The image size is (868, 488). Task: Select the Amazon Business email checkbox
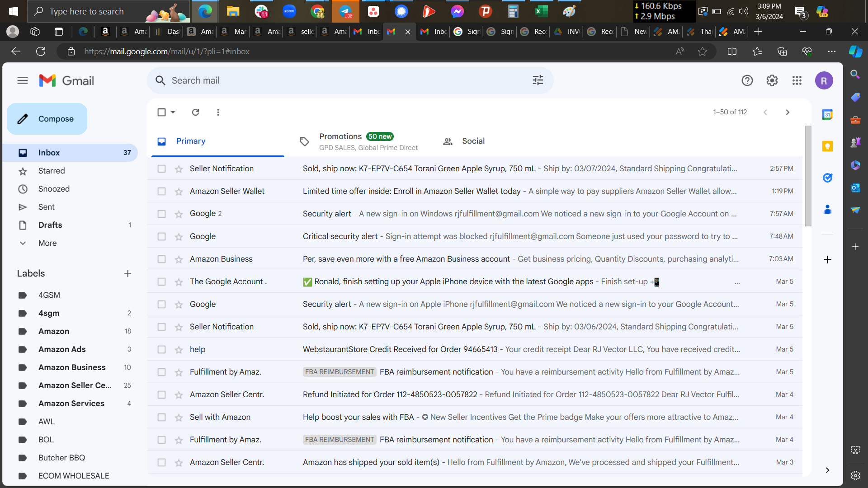[x=161, y=259]
